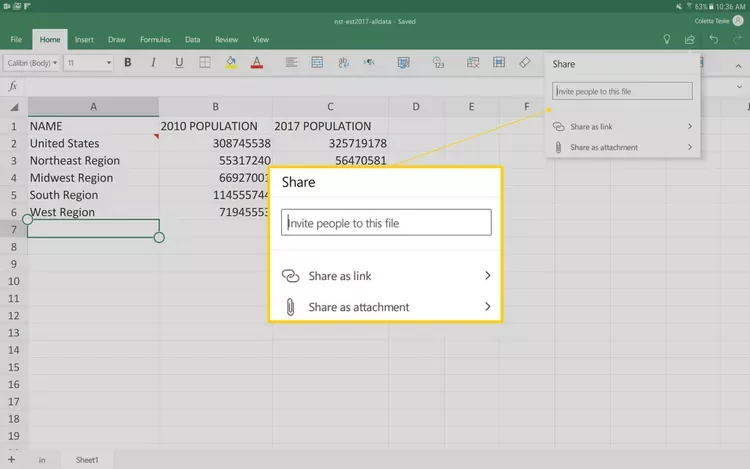Select the yellow fill color swatch
Screen dimensions: 750x469
pyautogui.click(x=231, y=63)
